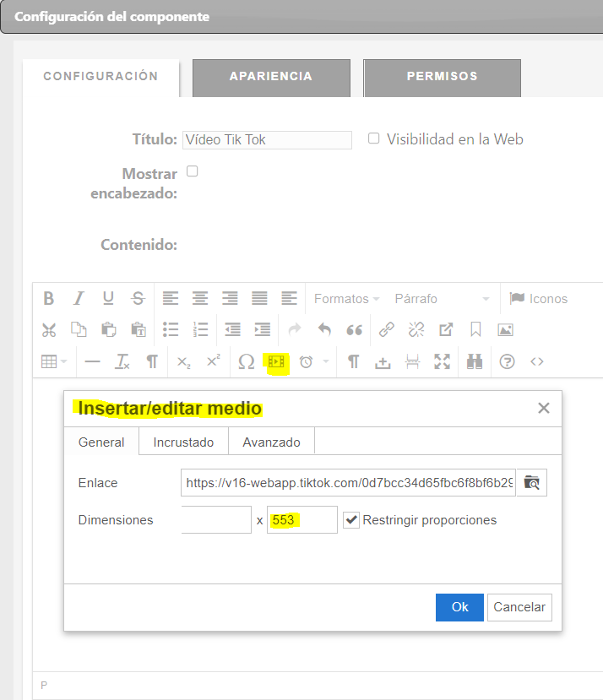
Task: Confirm media with Ok button
Action: [x=459, y=607]
